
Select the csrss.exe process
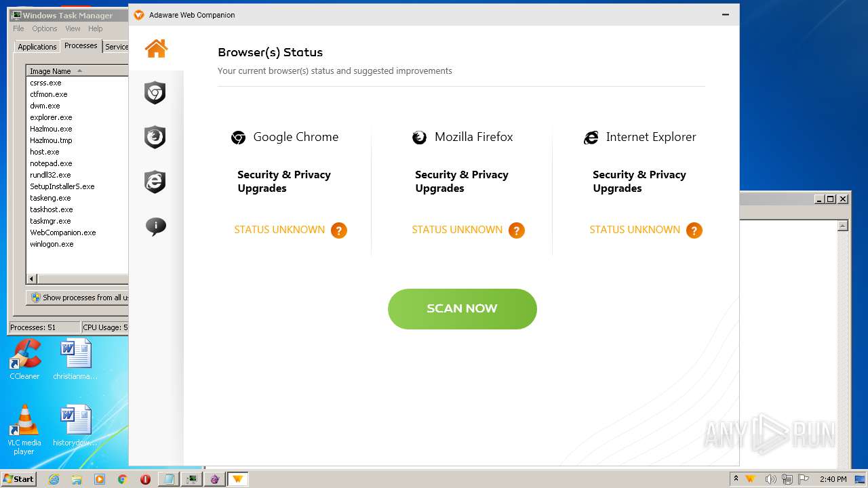click(x=45, y=83)
